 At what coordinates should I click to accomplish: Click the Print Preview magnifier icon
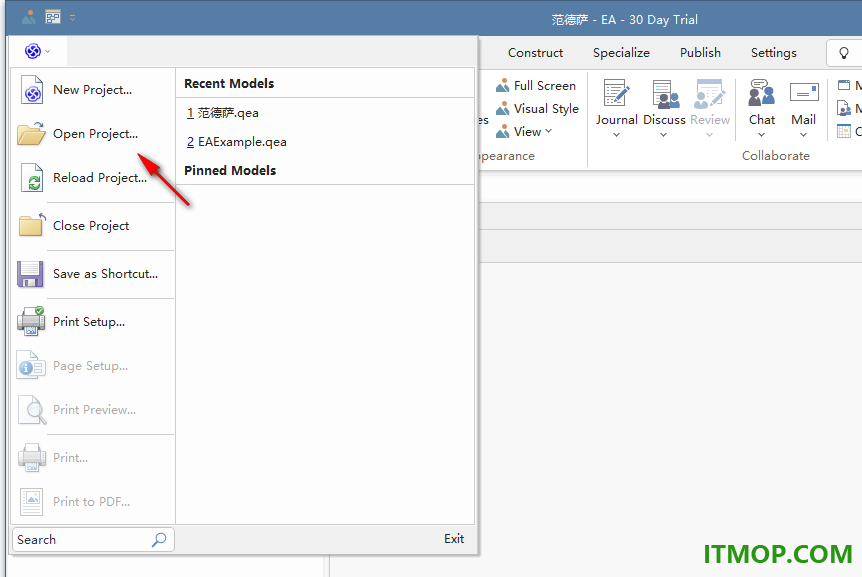point(32,409)
